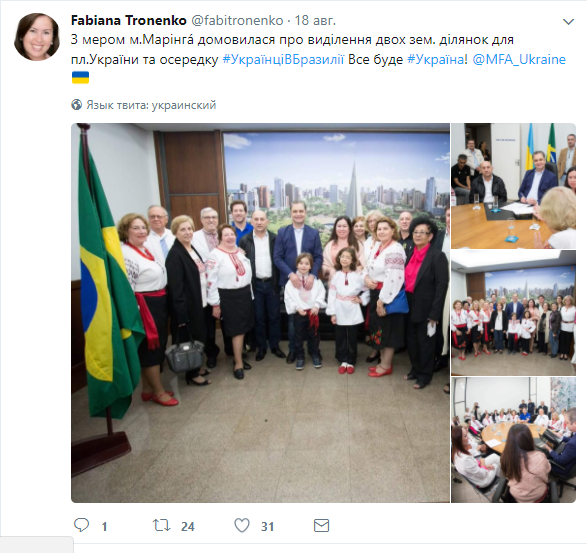The width and height of the screenshot is (587, 553).
Task: Click the globe icon beside tweet language
Action: pyautogui.click(x=76, y=105)
